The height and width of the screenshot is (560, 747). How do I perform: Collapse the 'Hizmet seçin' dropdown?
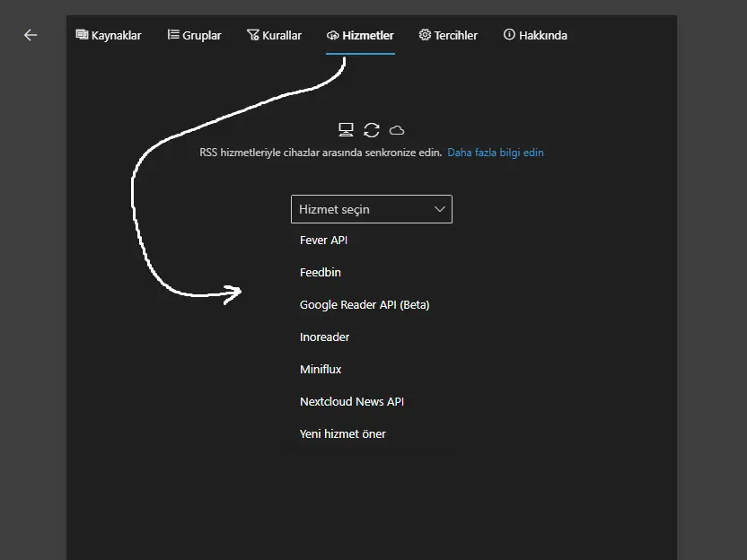pyautogui.click(x=372, y=209)
